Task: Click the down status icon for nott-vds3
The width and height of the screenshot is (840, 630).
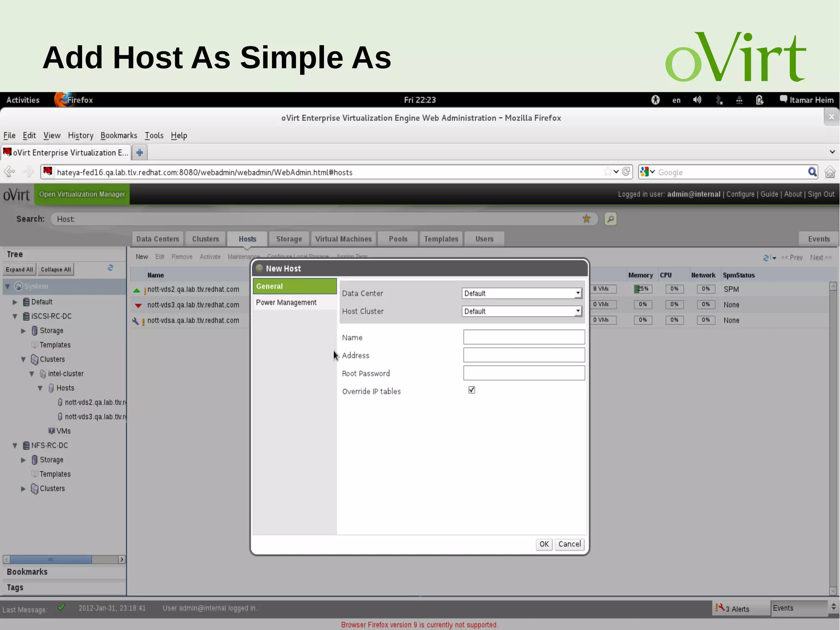Action: (x=138, y=305)
